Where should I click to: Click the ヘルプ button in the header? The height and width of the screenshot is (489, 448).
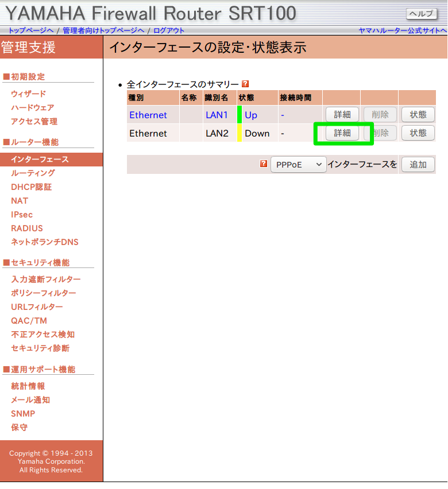click(421, 14)
